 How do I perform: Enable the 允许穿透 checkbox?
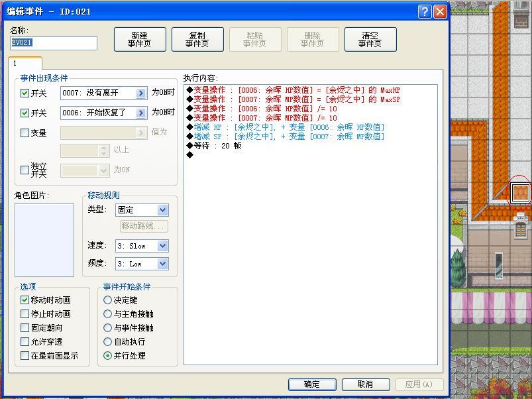25,341
